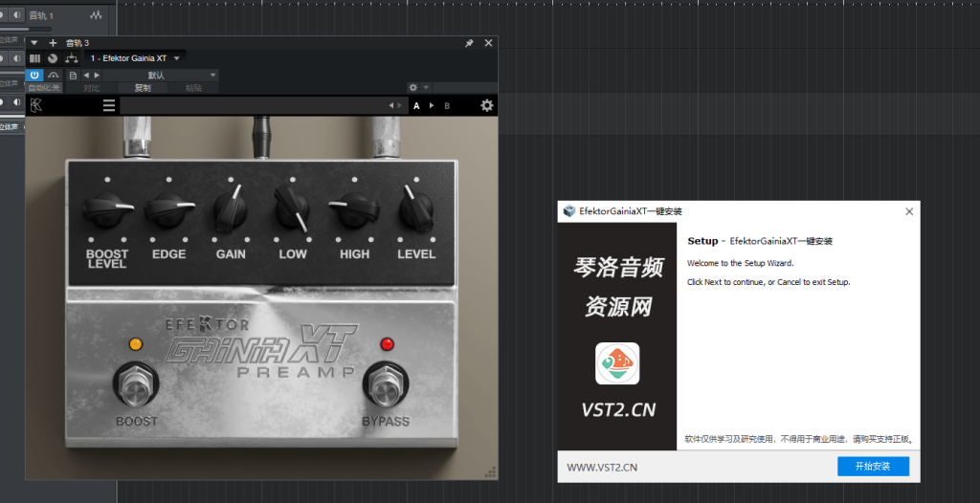Click the 开始安装 install button

coord(872,467)
